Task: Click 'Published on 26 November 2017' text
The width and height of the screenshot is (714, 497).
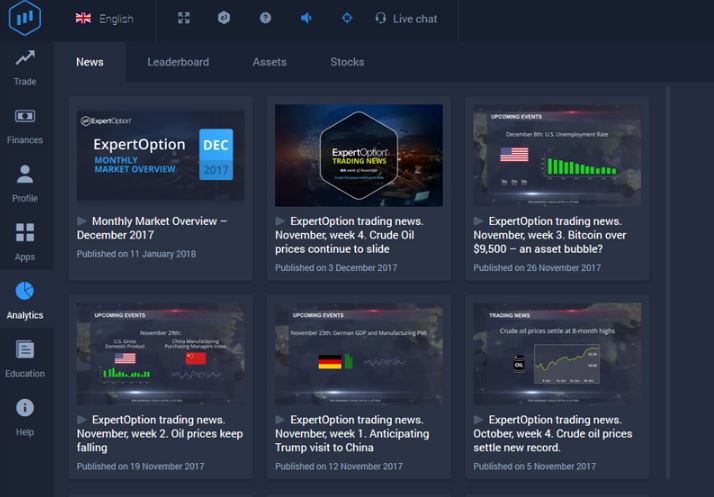Action: click(537, 268)
